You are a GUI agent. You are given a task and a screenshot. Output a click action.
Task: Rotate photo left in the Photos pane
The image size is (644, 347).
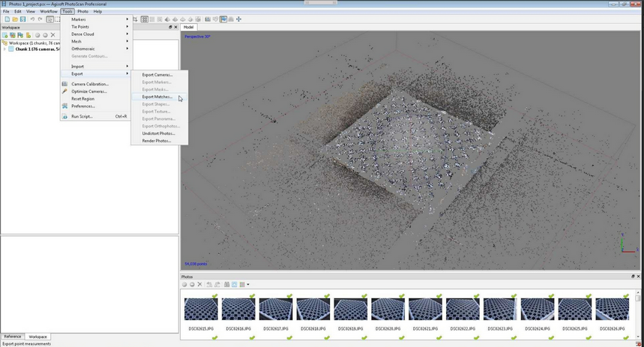(209, 284)
